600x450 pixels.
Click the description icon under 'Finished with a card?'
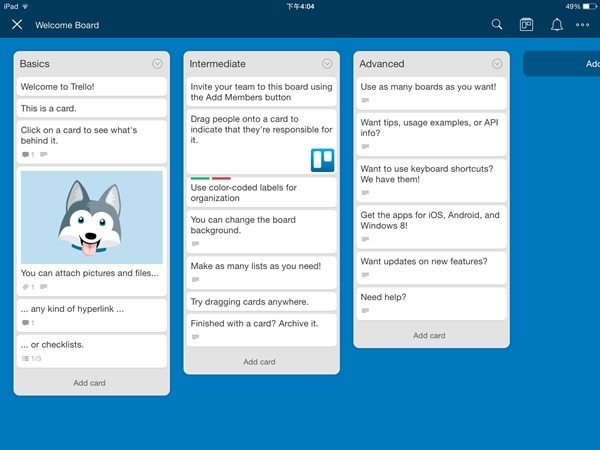coord(195,337)
